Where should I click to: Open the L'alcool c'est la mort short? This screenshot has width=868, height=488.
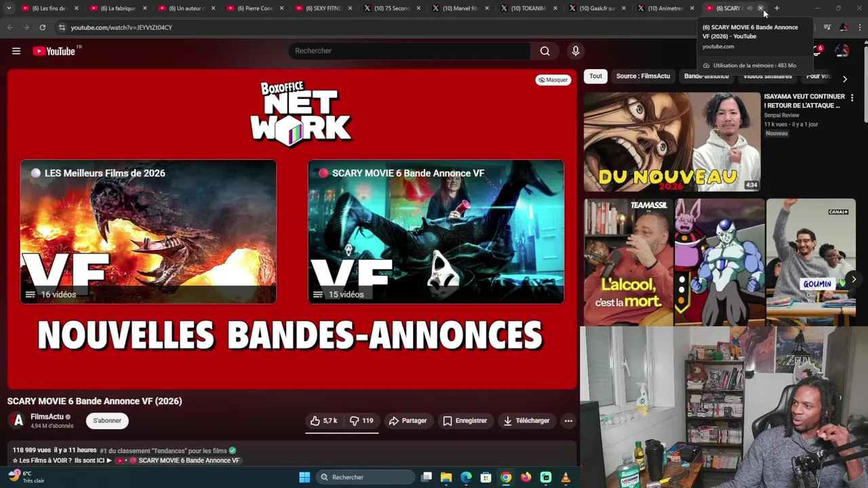coord(629,262)
